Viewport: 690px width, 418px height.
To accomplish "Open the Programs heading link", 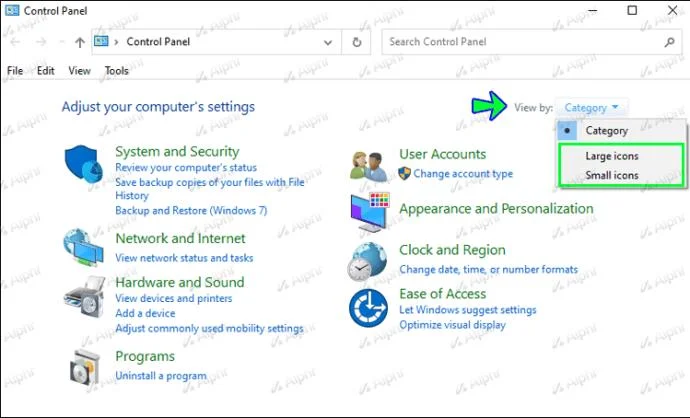I will pos(145,356).
